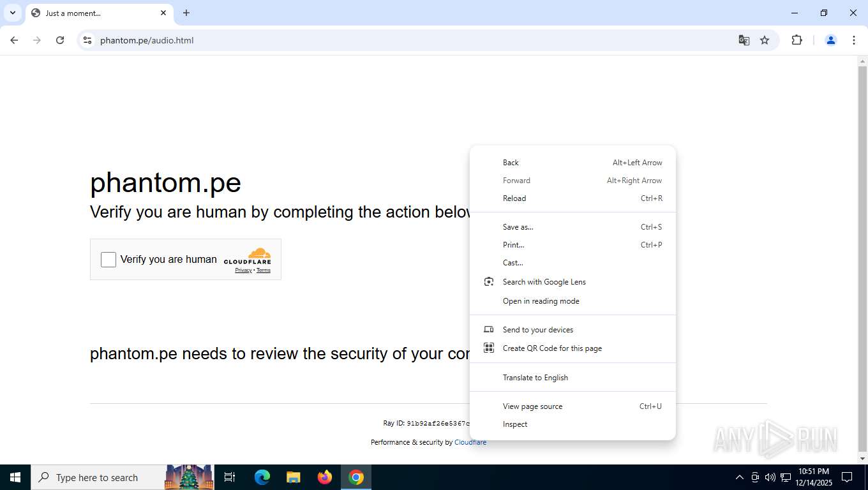Image resolution: width=868 pixels, height=490 pixels.
Task: Show hidden system tray icons
Action: (x=740, y=477)
